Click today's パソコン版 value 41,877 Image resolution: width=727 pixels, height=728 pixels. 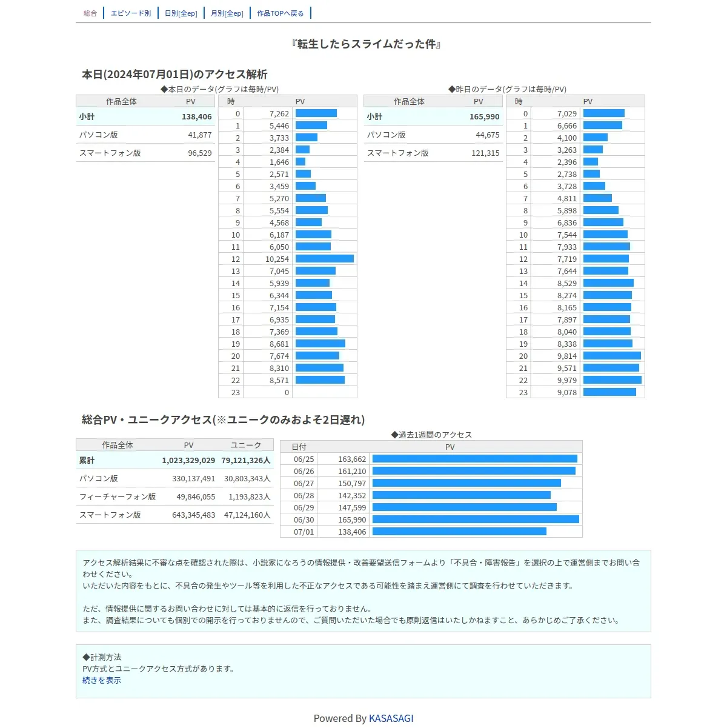(200, 135)
